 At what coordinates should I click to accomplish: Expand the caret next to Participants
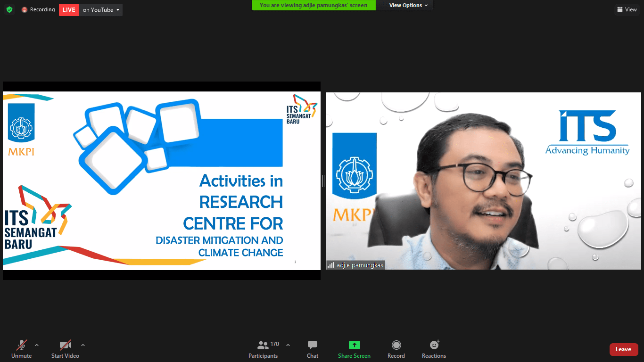click(288, 345)
